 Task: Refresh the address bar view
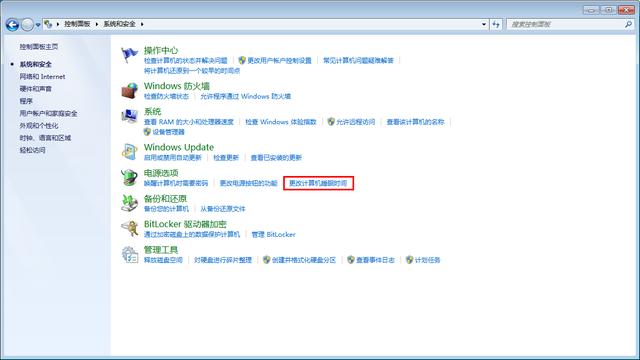496,24
